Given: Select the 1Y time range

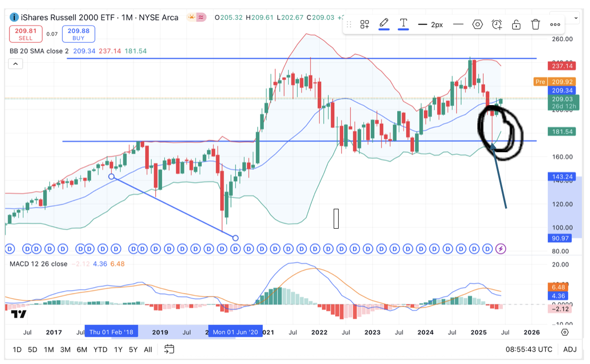Looking at the screenshot, I should pyautogui.click(x=118, y=350).
